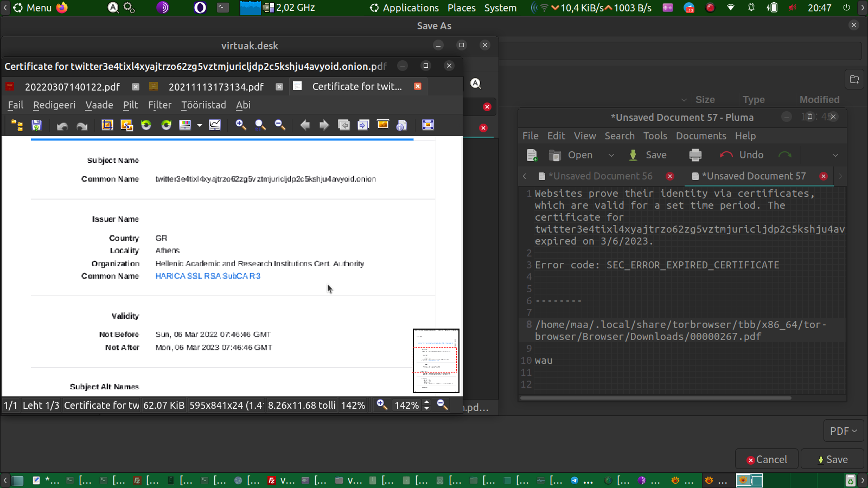Click the page overview thumbnail in viewer

[x=436, y=361]
